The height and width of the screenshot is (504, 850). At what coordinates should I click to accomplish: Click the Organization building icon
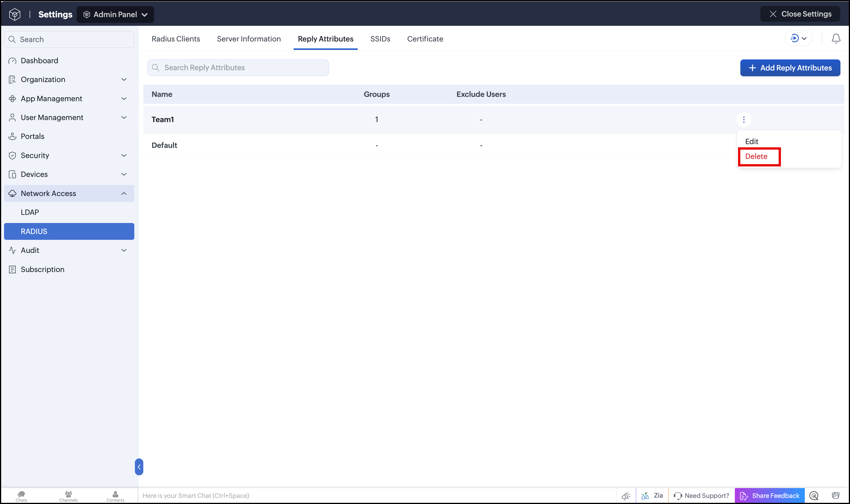pos(12,79)
